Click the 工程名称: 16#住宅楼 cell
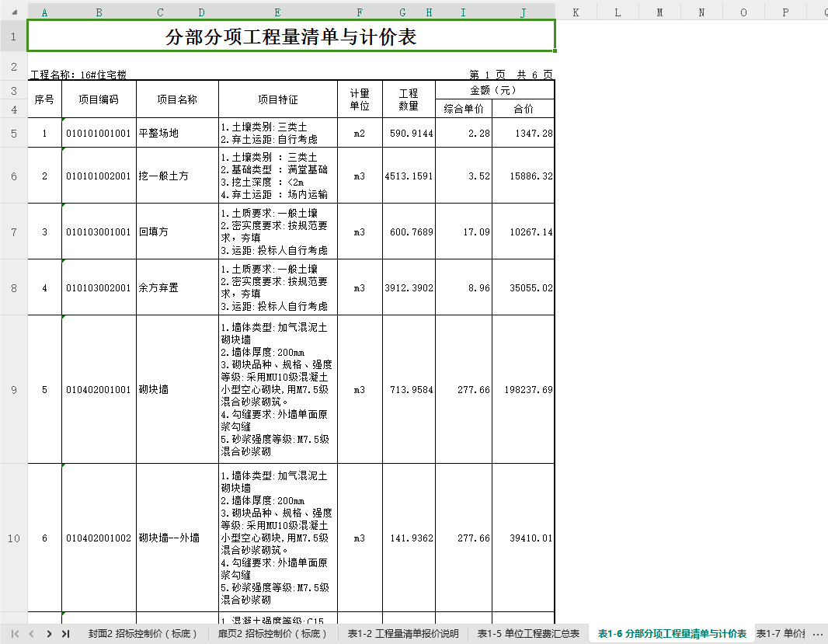Screen dimensions: 828x644 78,75
